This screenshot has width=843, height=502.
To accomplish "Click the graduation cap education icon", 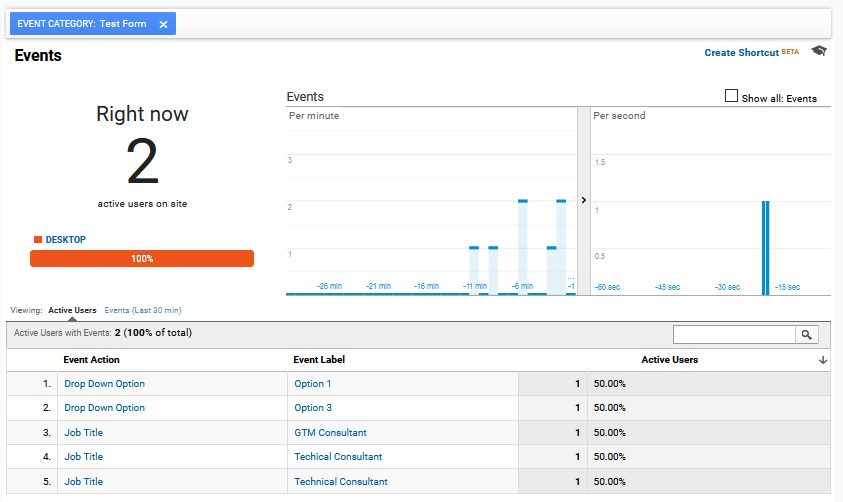I will pyautogui.click(x=819, y=52).
